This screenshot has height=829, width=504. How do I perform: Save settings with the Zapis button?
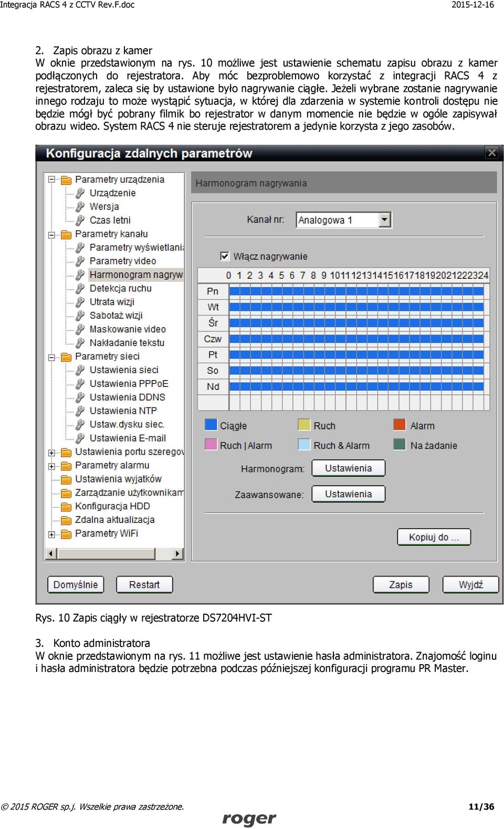tap(401, 584)
